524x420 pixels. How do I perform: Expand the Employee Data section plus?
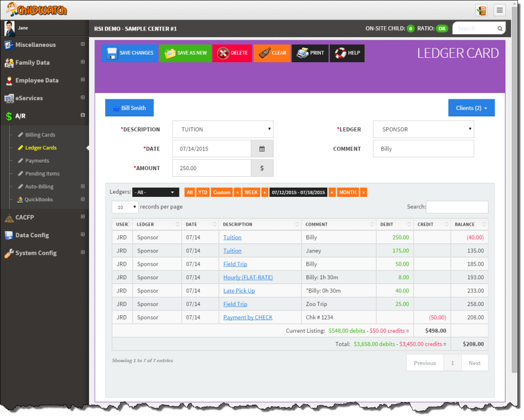pos(82,80)
